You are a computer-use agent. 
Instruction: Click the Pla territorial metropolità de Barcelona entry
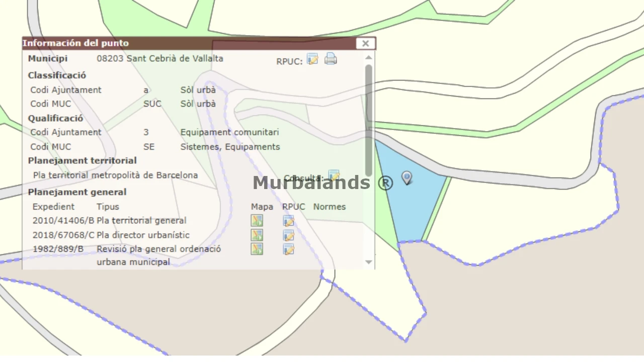pos(115,175)
